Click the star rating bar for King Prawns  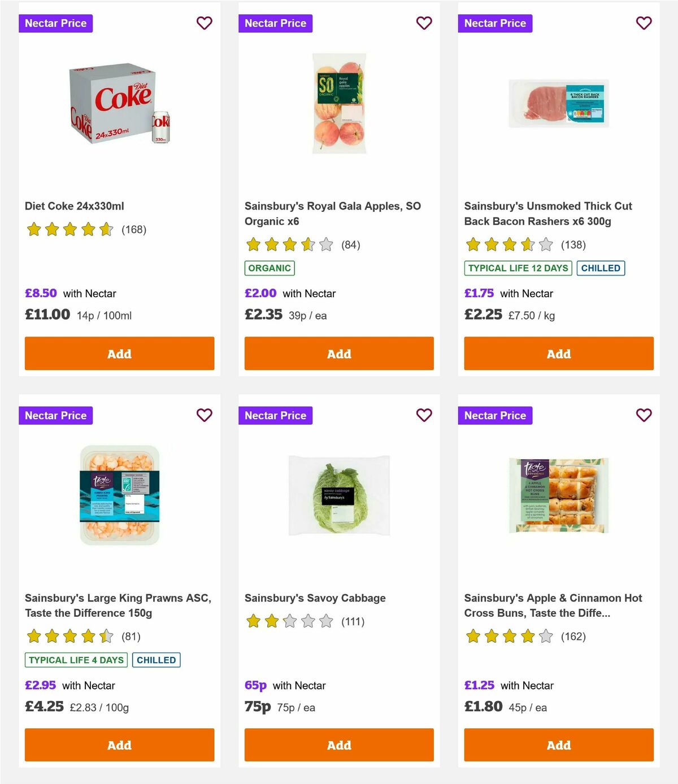tap(68, 637)
